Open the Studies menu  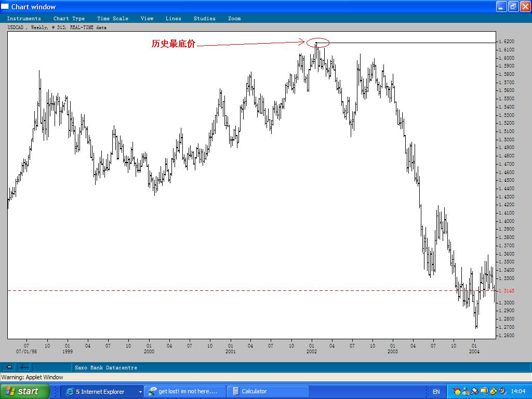tap(204, 19)
